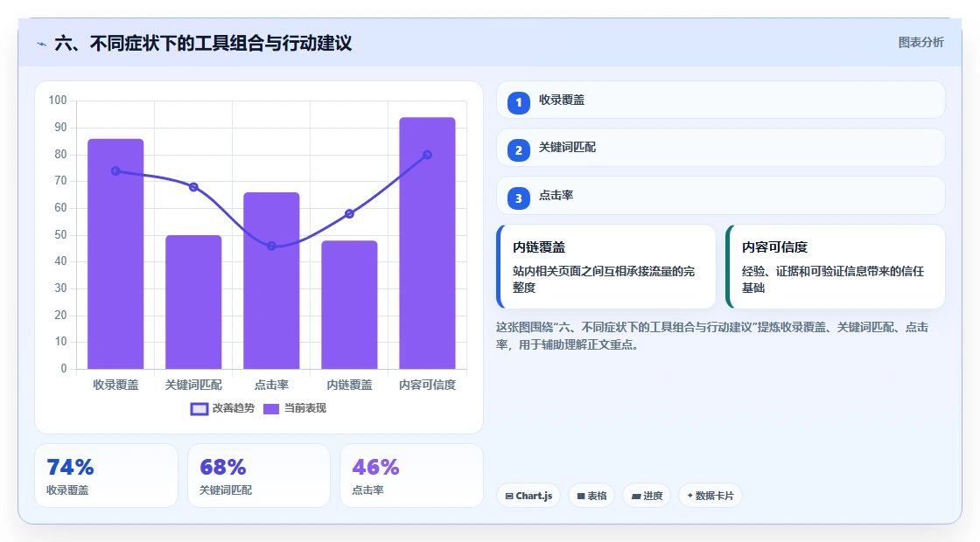980x542 pixels.
Task: Click the 内容可信度 info card
Action: (836, 267)
